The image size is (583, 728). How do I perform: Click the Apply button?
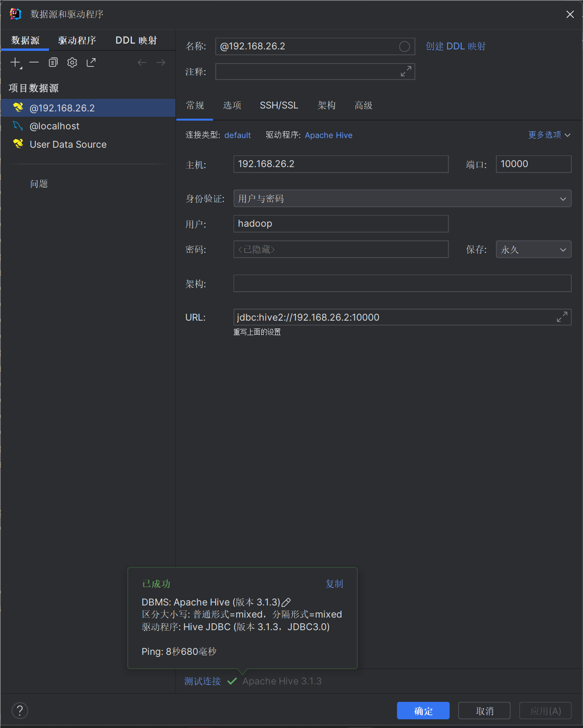(545, 711)
